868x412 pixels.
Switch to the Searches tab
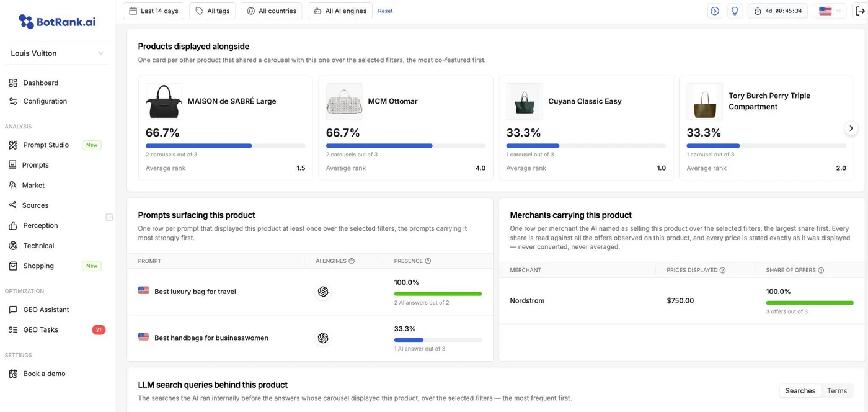800,391
